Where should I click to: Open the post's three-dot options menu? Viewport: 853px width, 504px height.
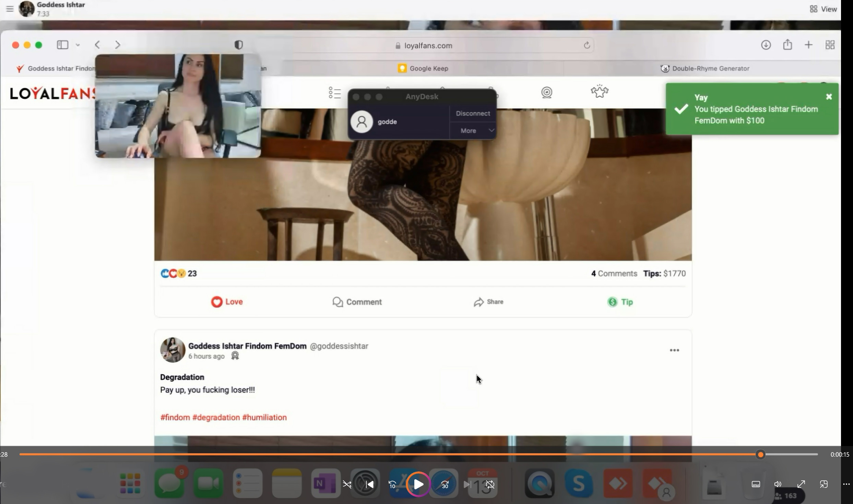coord(674,350)
